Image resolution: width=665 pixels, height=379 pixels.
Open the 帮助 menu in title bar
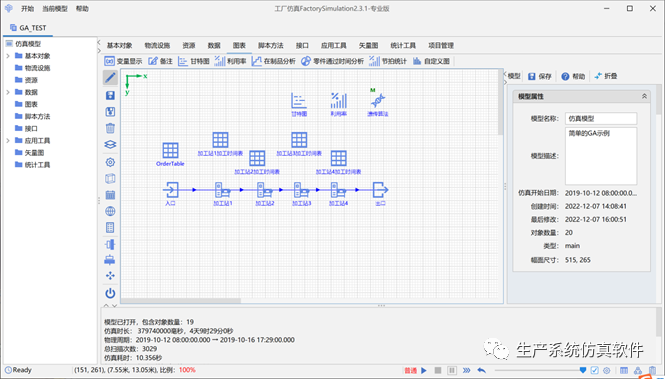tap(82, 8)
